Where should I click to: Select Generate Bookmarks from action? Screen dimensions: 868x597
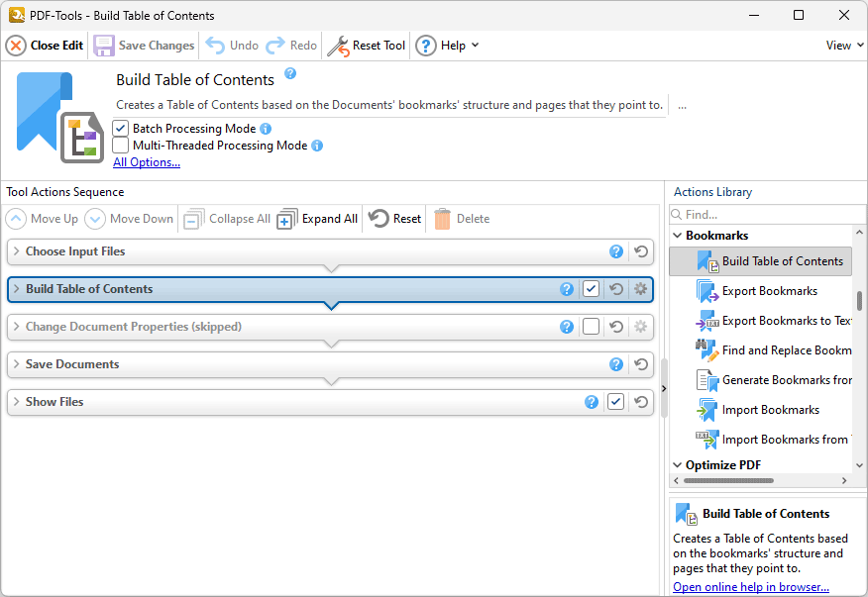pyautogui.click(x=761, y=380)
